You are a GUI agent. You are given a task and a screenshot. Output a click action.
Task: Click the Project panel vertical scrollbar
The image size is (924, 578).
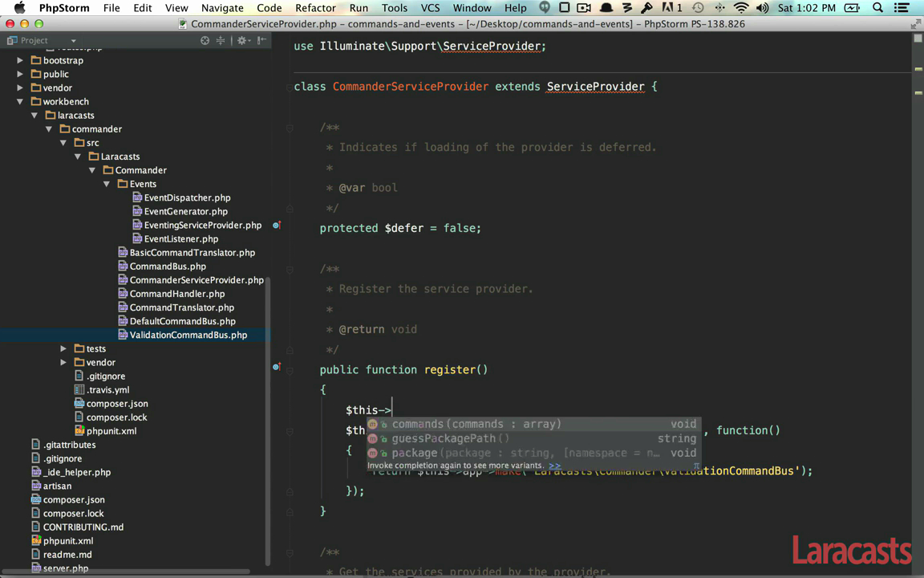pyautogui.click(x=268, y=420)
